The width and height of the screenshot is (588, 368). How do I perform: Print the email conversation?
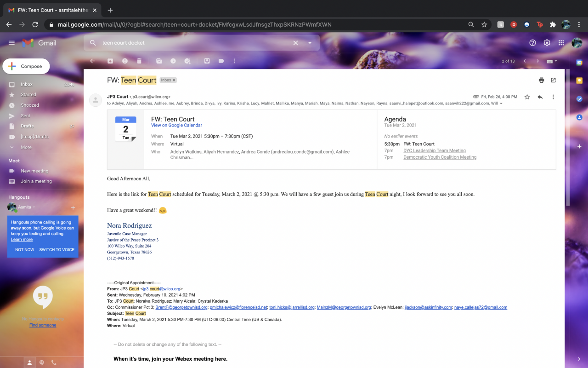point(542,80)
